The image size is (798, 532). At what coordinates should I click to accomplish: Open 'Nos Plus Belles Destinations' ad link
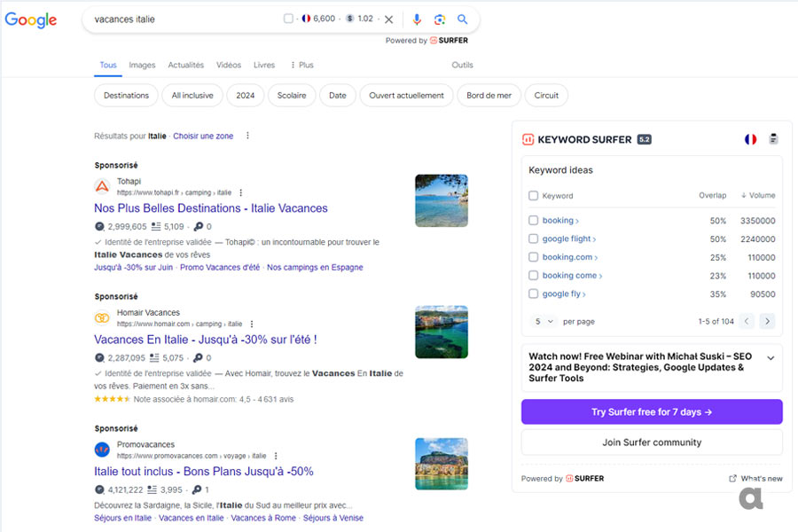(x=211, y=208)
